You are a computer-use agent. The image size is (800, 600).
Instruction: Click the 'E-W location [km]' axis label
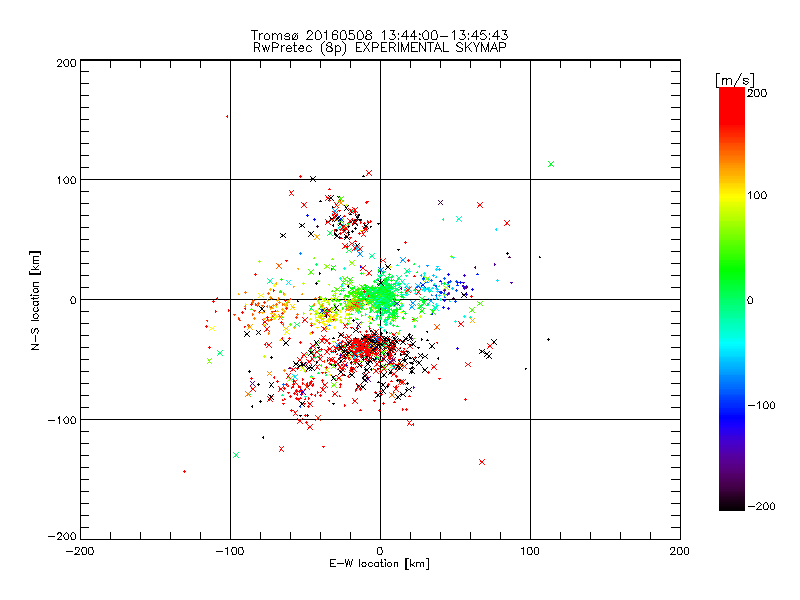[x=379, y=564]
